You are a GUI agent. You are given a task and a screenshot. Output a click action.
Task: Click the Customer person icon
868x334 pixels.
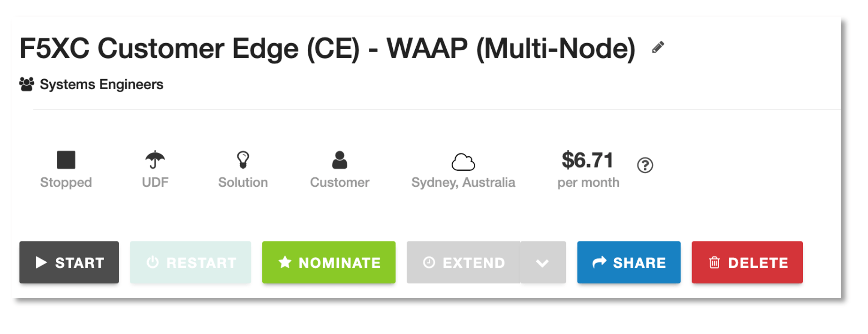tap(339, 160)
